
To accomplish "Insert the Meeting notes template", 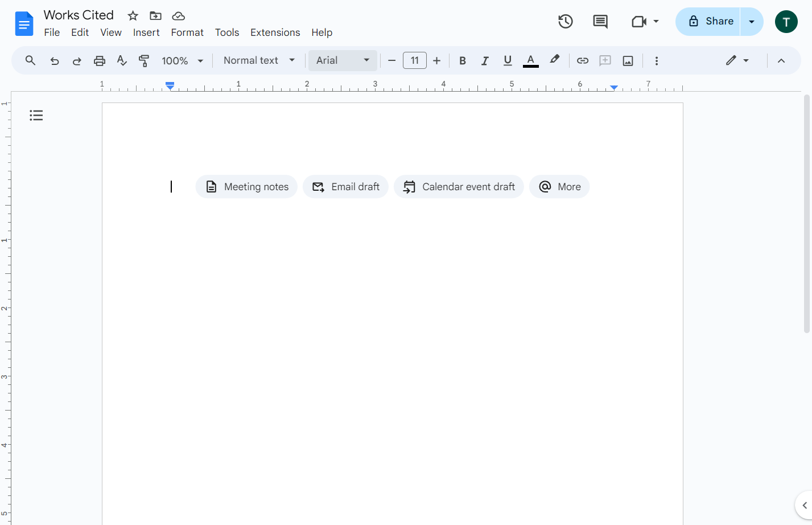I will click(x=246, y=187).
